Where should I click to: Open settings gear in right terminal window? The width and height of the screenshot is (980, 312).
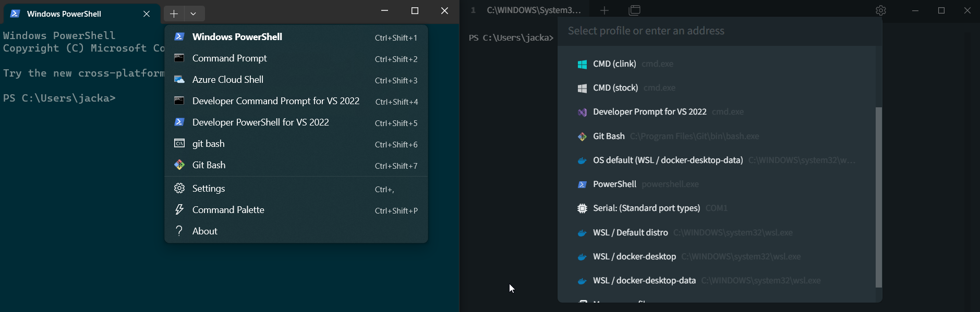[881, 10]
